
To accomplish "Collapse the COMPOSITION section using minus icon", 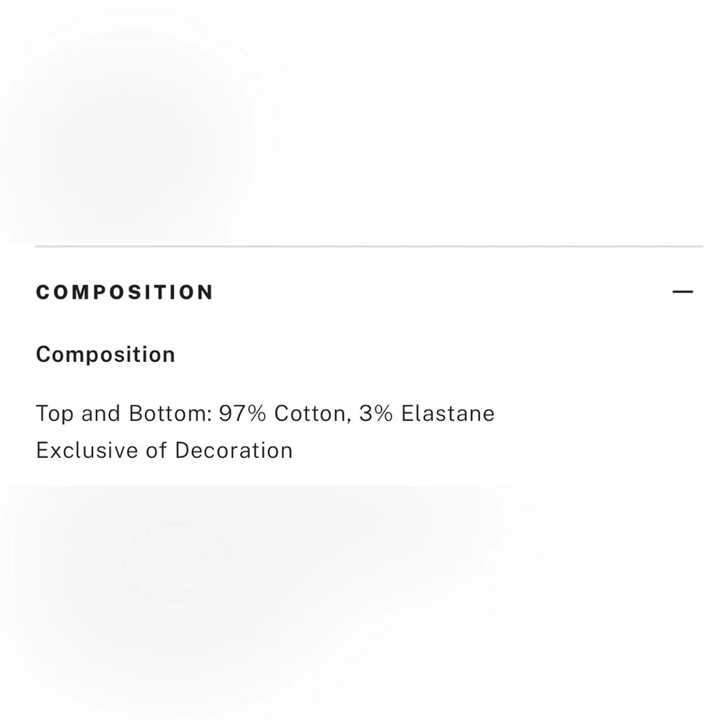I will [683, 292].
